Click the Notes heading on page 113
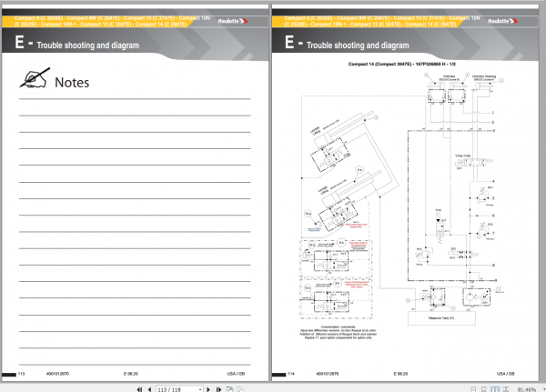 click(x=72, y=83)
